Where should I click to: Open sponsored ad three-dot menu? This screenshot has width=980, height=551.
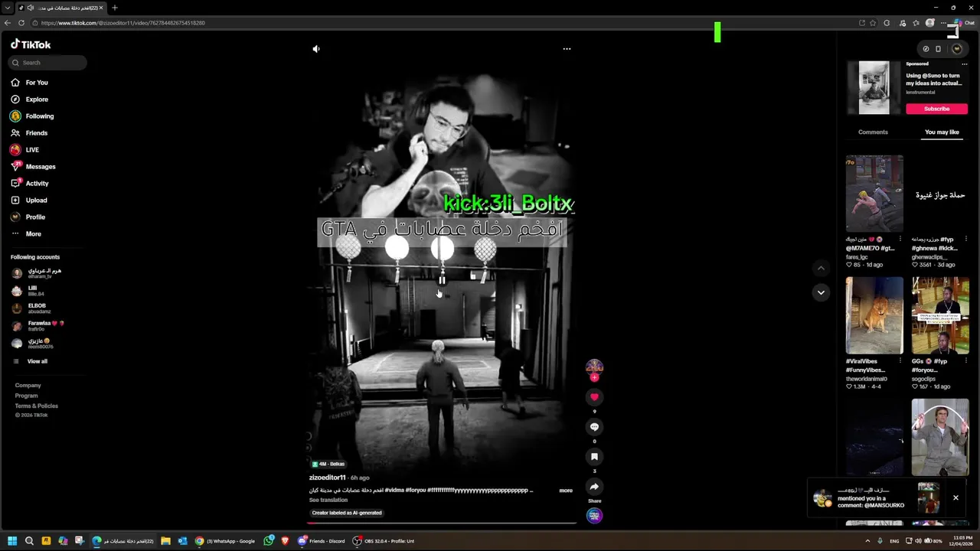964,64
